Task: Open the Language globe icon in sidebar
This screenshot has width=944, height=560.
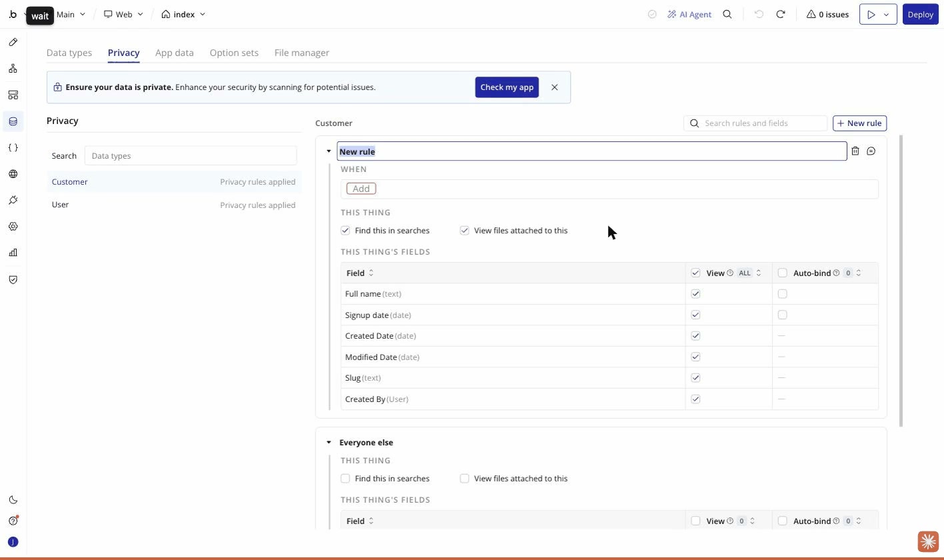Action: tap(13, 174)
